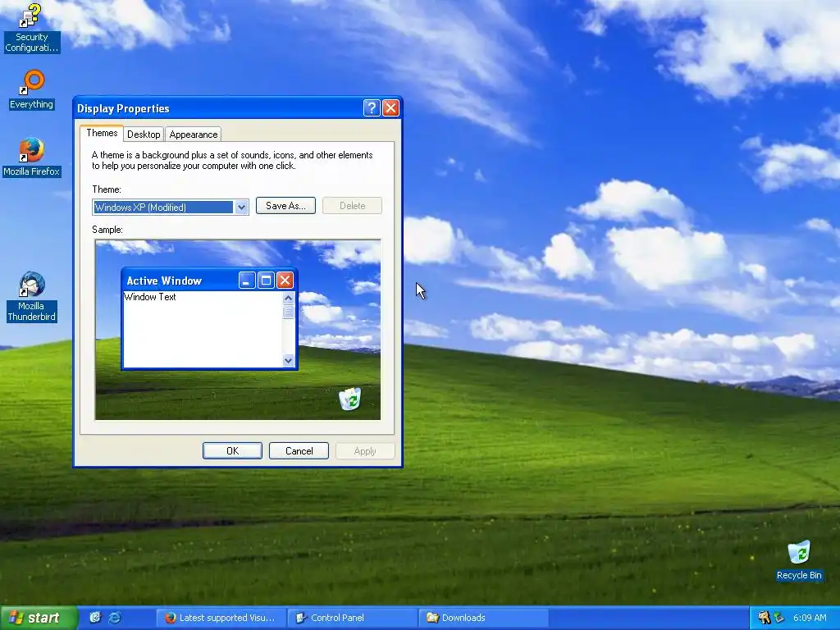This screenshot has height=630, width=840.
Task: Launch Internet Explorer from quick launch
Action: tap(115, 618)
